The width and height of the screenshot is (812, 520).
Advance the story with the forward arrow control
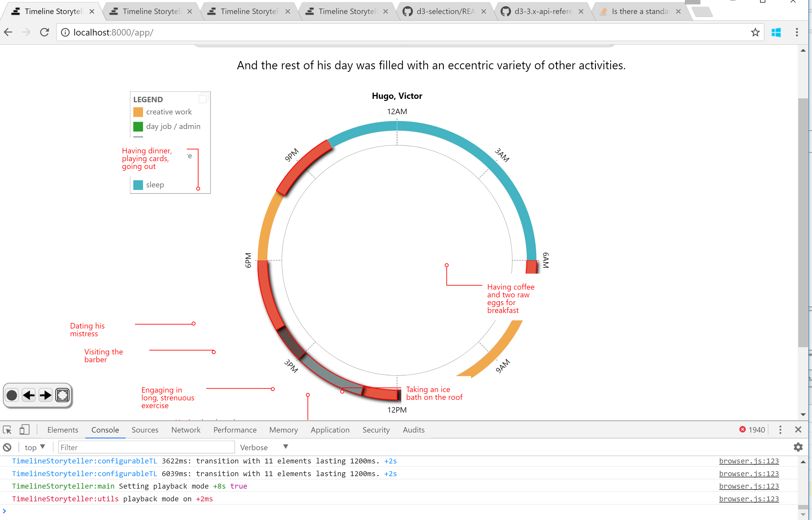coord(46,395)
